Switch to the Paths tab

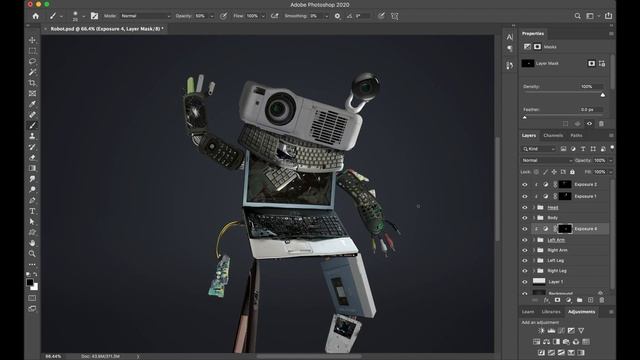(x=576, y=136)
